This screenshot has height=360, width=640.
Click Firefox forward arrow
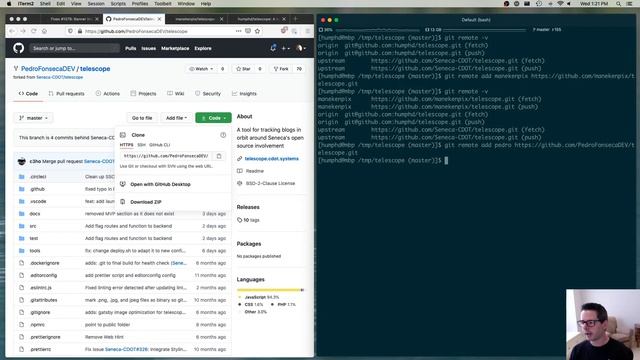[x=23, y=31]
